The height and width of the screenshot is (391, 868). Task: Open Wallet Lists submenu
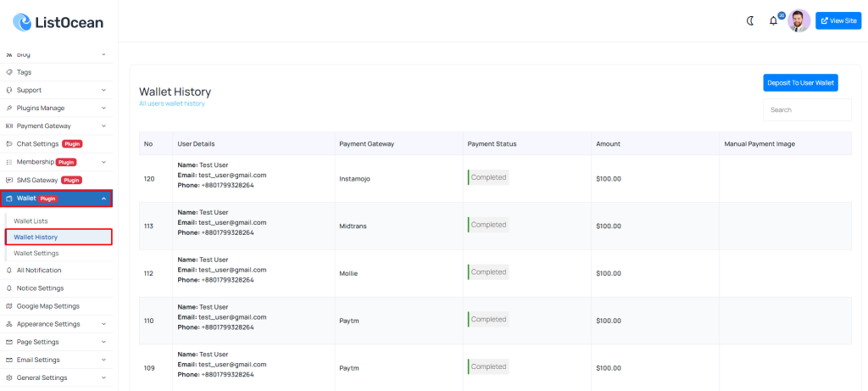coord(31,221)
